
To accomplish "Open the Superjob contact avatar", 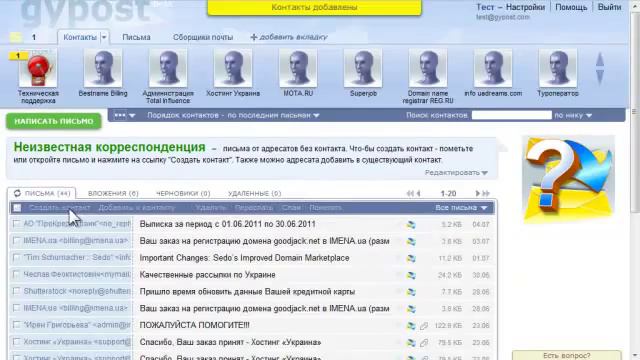I will point(363,69).
